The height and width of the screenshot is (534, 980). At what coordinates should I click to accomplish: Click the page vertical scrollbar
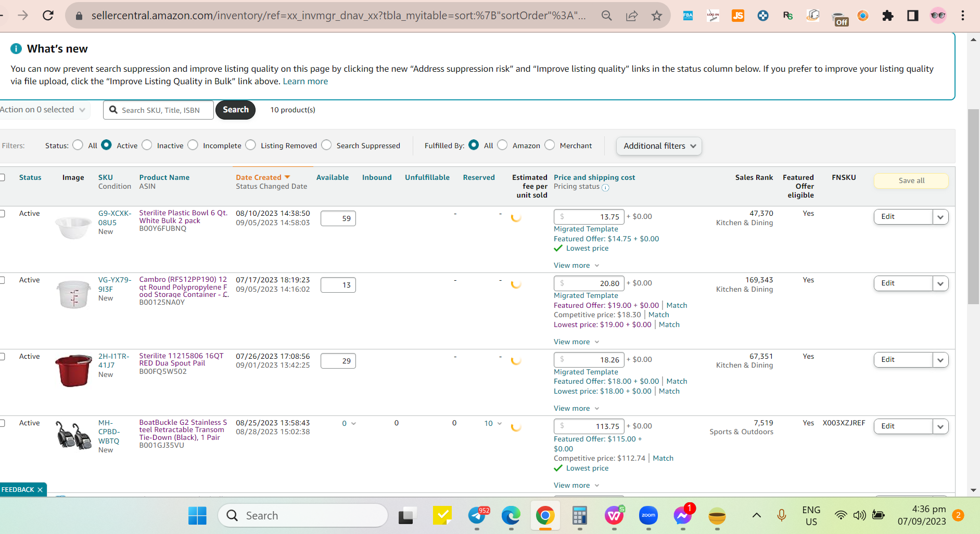click(x=973, y=206)
